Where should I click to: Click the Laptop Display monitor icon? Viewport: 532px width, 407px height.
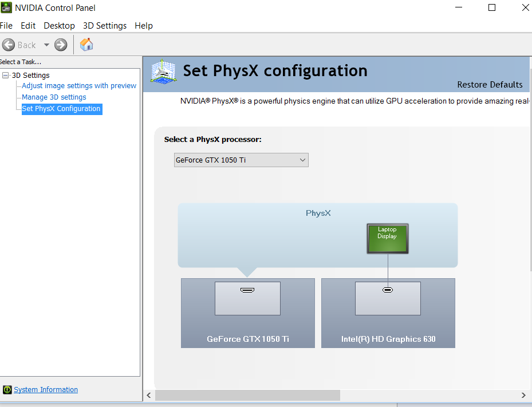[388, 239]
